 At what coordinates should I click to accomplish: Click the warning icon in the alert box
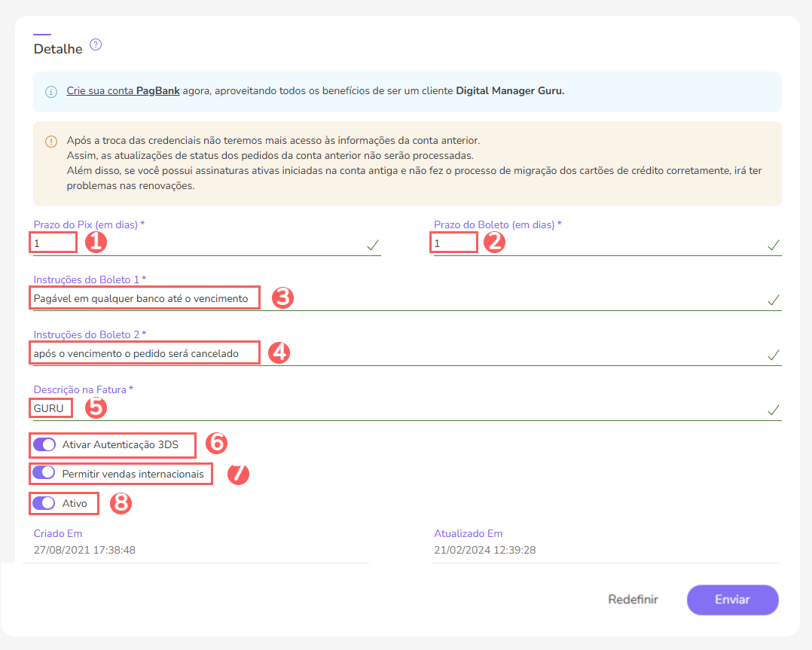tap(50, 142)
